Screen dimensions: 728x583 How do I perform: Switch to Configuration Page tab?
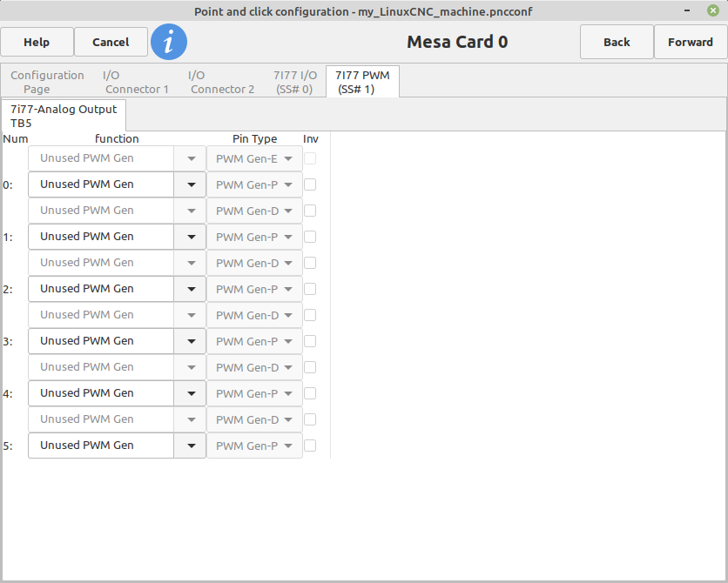[47, 82]
